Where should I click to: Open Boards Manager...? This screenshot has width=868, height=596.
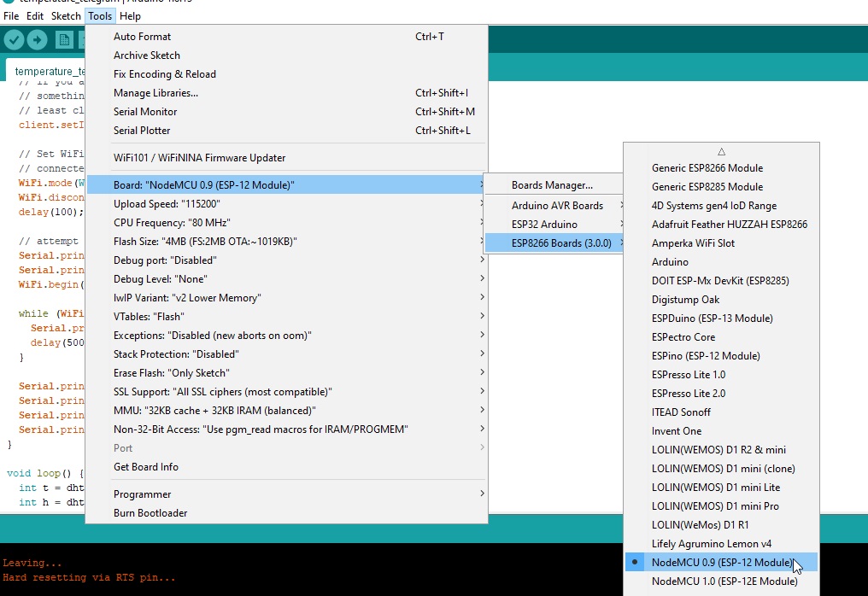pos(554,185)
